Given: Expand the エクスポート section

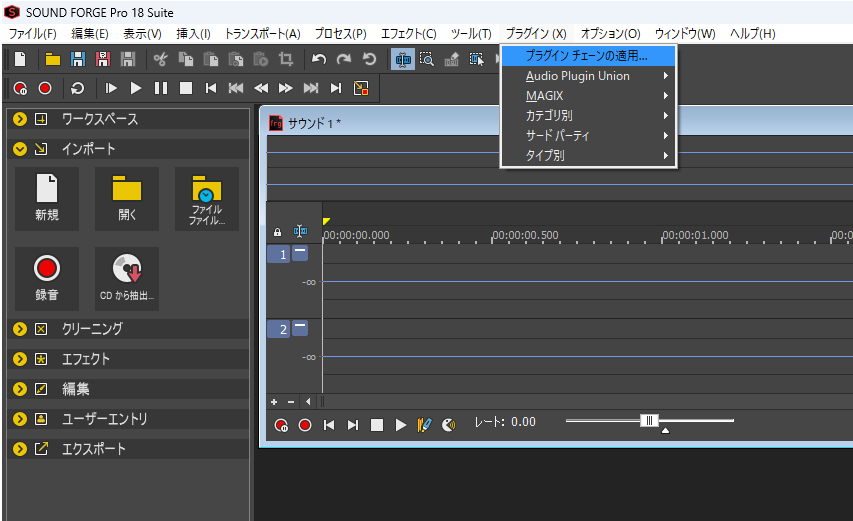Looking at the screenshot, I should [20, 449].
